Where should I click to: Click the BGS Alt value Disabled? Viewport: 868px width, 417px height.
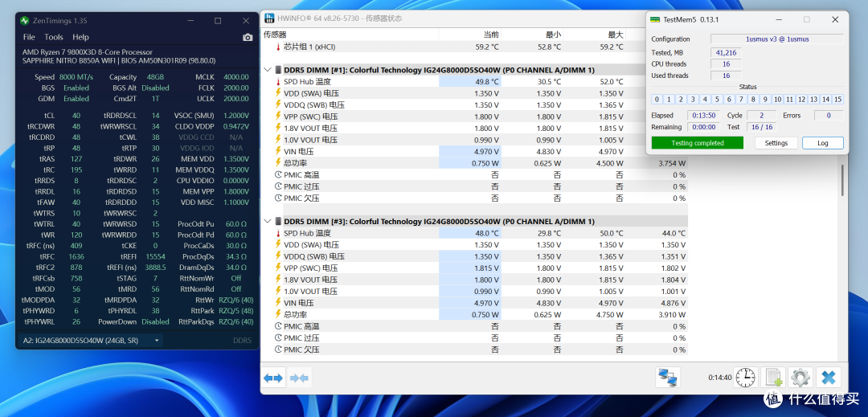(x=155, y=88)
